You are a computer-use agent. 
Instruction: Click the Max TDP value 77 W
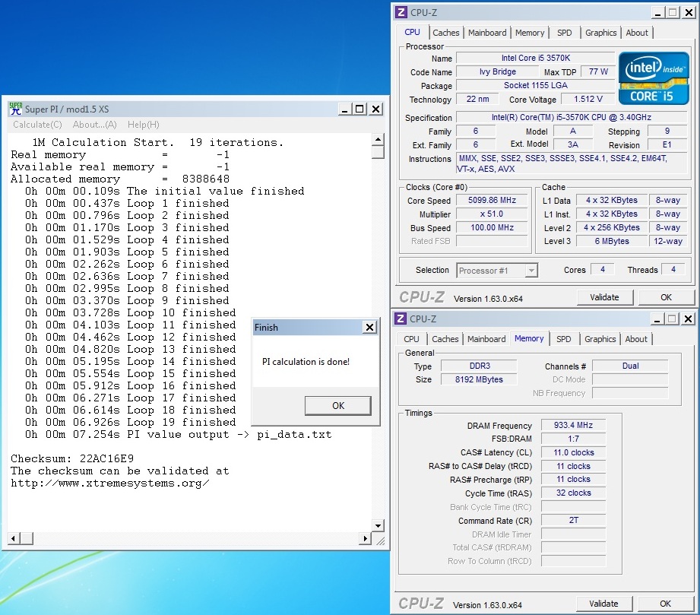click(598, 72)
